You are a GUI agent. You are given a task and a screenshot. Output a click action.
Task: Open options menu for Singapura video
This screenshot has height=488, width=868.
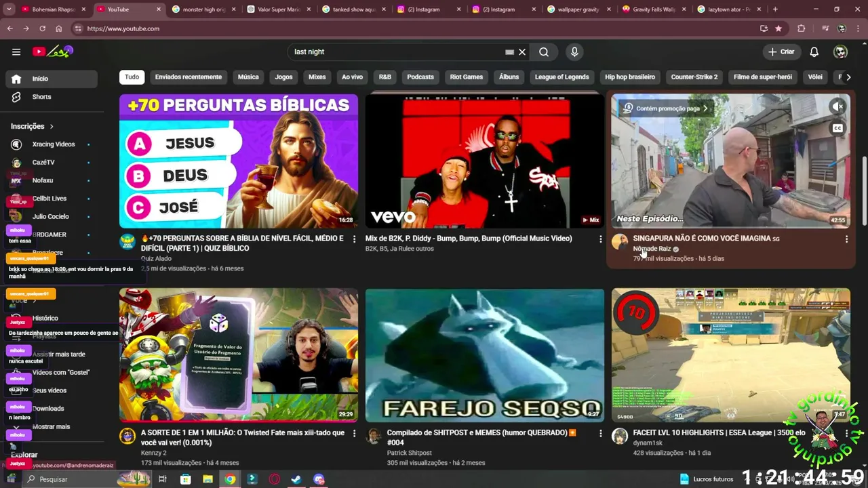tap(846, 239)
